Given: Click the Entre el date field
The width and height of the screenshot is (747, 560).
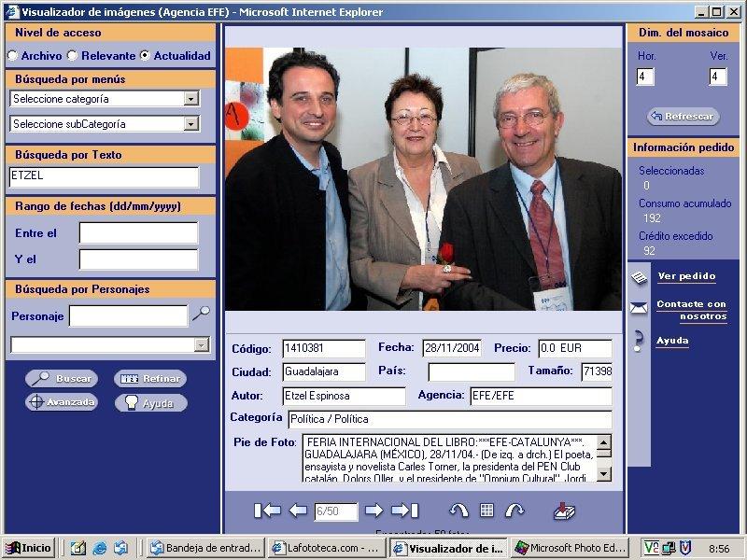Looking at the screenshot, I should (138, 232).
